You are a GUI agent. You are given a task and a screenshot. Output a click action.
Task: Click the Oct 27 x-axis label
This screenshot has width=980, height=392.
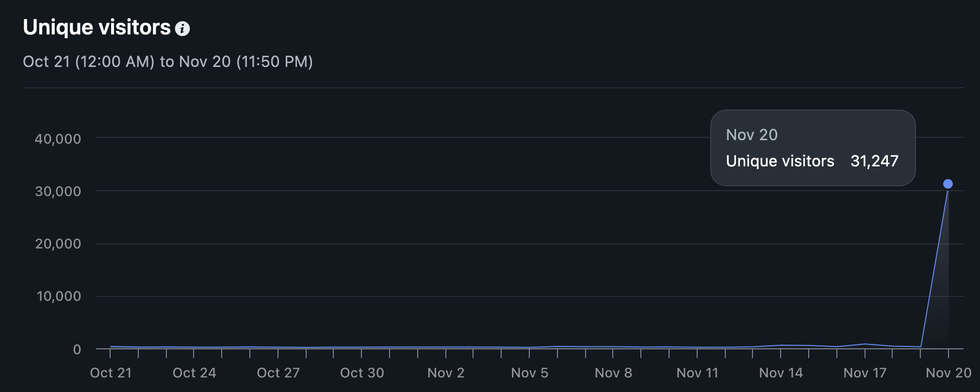278,373
